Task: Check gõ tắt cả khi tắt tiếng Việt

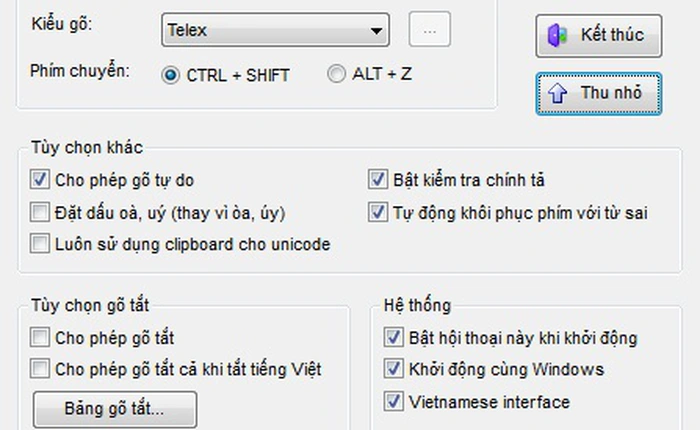Action: (40, 369)
